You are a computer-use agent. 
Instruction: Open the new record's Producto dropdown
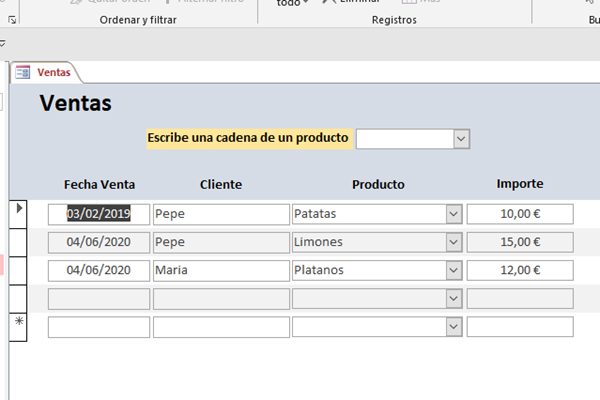(x=453, y=326)
